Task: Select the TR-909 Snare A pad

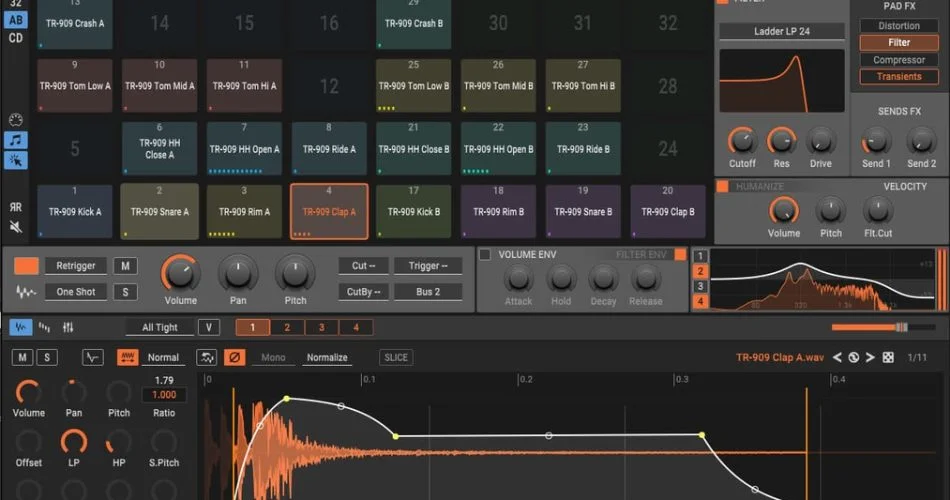Action: [x=159, y=212]
